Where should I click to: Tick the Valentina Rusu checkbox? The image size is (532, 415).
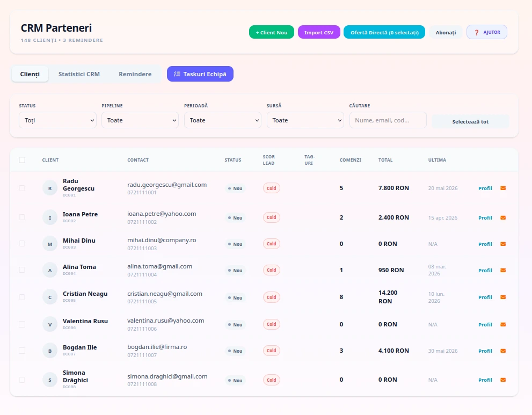(22, 324)
